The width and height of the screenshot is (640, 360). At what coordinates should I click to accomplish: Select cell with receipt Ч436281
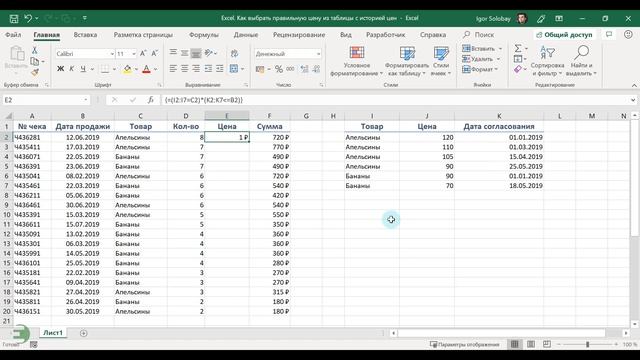(x=33, y=137)
